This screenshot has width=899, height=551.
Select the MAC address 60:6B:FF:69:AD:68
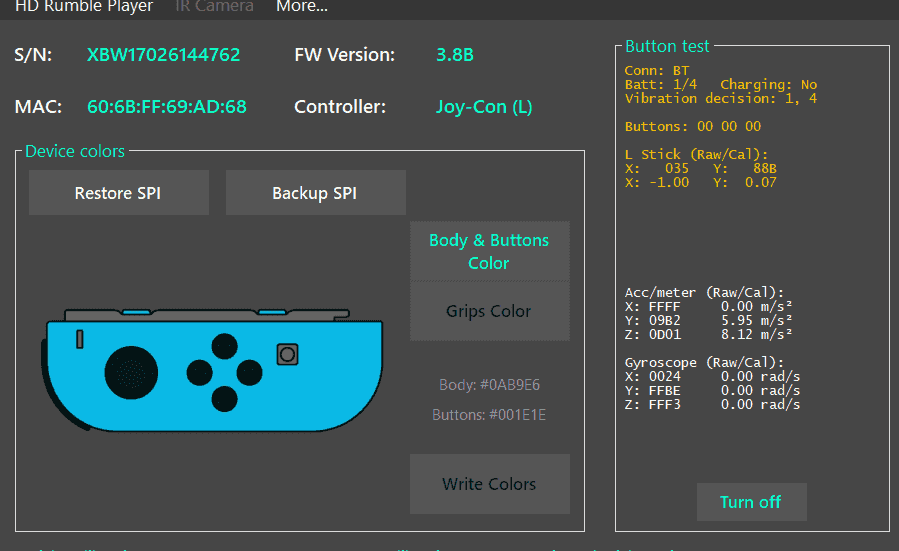[167, 107]
